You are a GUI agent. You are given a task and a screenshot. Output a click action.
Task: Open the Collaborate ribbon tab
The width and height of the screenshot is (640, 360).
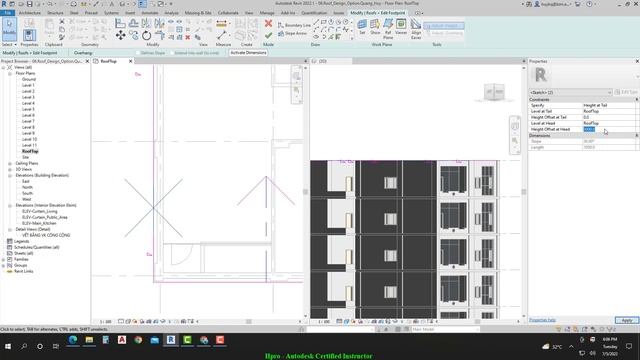pos(228,13)
